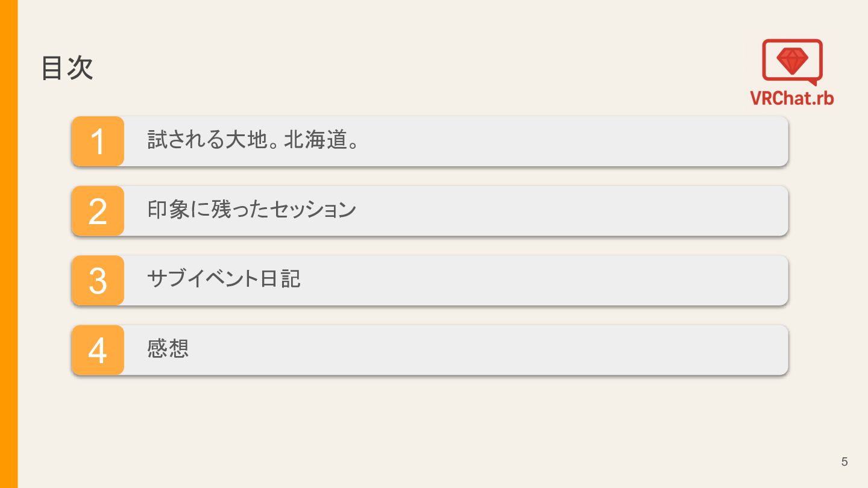The width and height of the screenshot is (868, 488).
Task: Click slide page number 5
Action: pyautogui.click(x=844, y=462)
